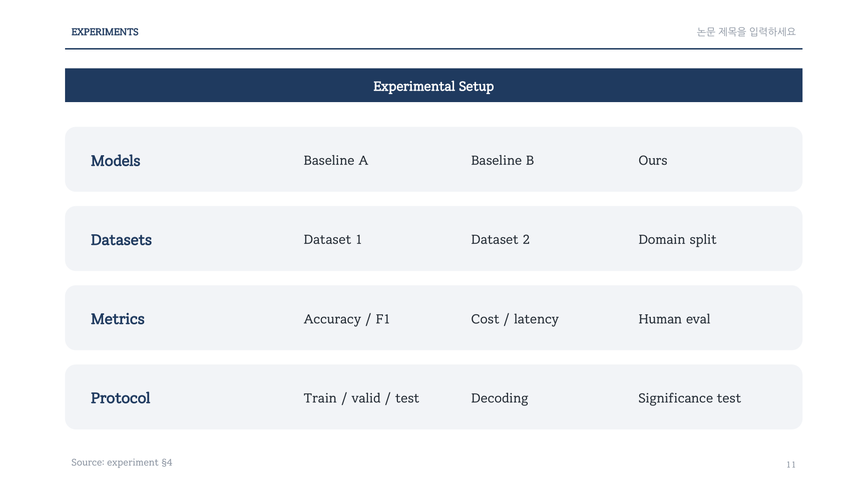
Task: Select the Dataset 1 text
Action: coord(332,239)
